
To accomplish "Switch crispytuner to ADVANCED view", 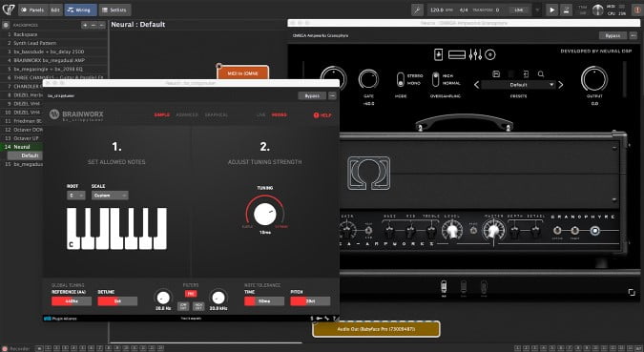I will (x=187, y=115).
